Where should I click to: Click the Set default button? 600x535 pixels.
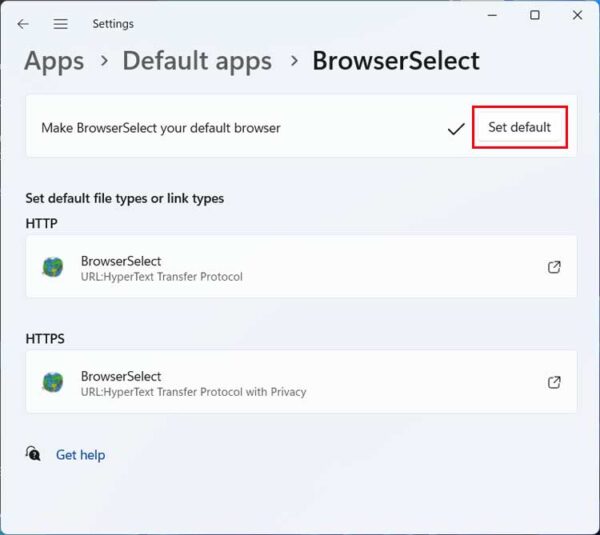pos(519,127)
